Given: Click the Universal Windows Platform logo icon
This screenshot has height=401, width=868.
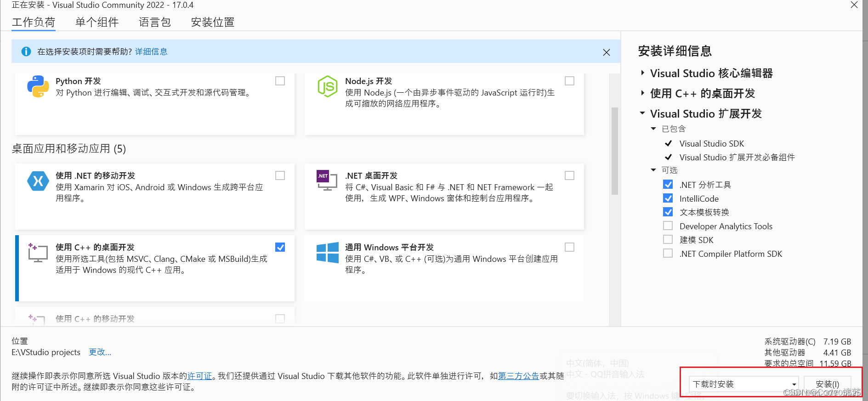Looking at the screenshot, I should point(328,253).
